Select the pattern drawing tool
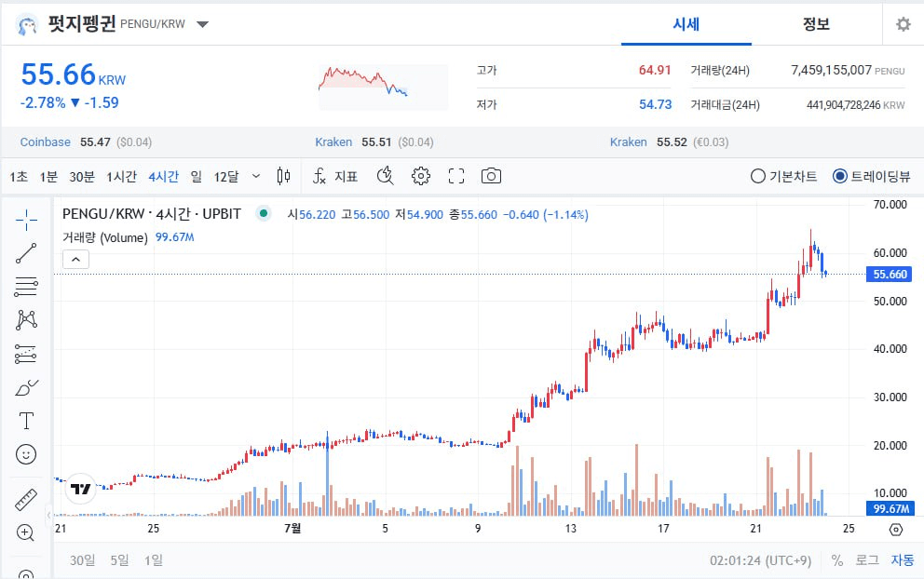924x579 pixels. point(26,320)
